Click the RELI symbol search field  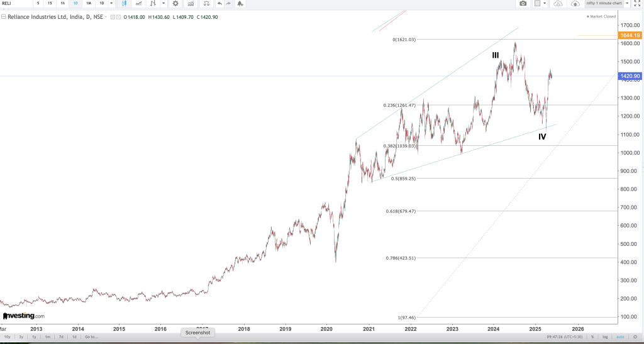pos(16,3)
